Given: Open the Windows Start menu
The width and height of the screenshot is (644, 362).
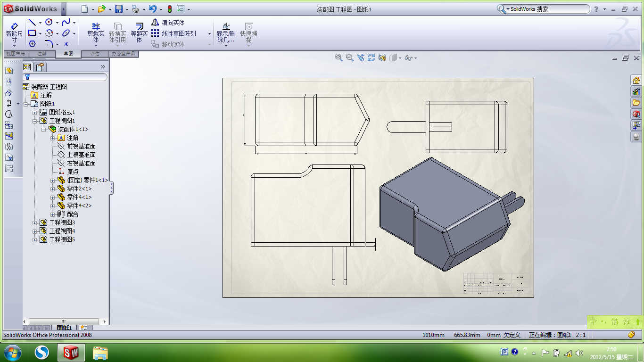Looking at the screenshot, I should click(x=12, y=352).
